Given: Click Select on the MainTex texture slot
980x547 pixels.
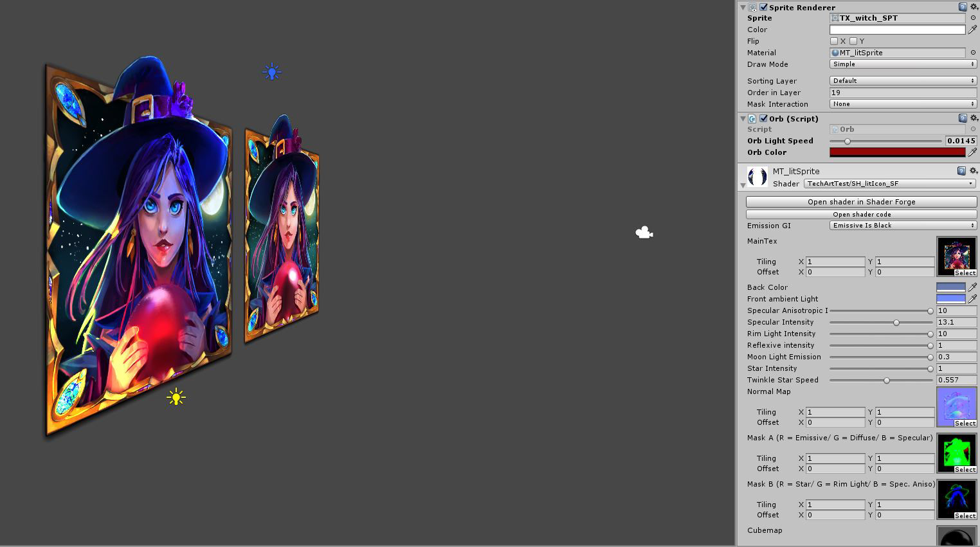Looking at the screenshot, I should pos(965,273).
